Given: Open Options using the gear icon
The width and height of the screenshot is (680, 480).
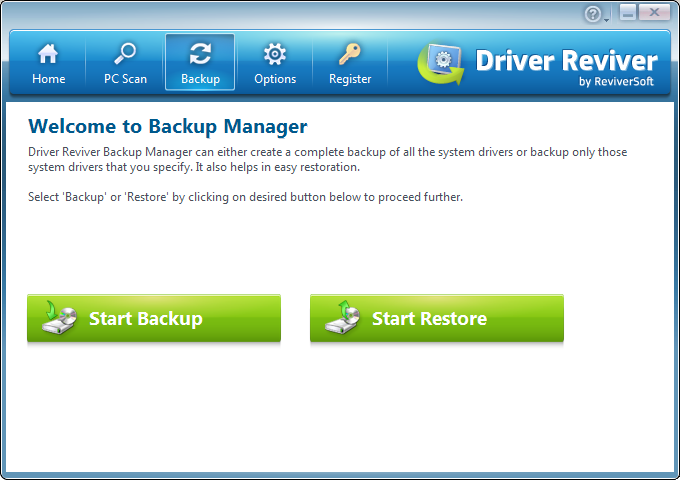Looking at the screenshot, I should click(x=275, y=54).
